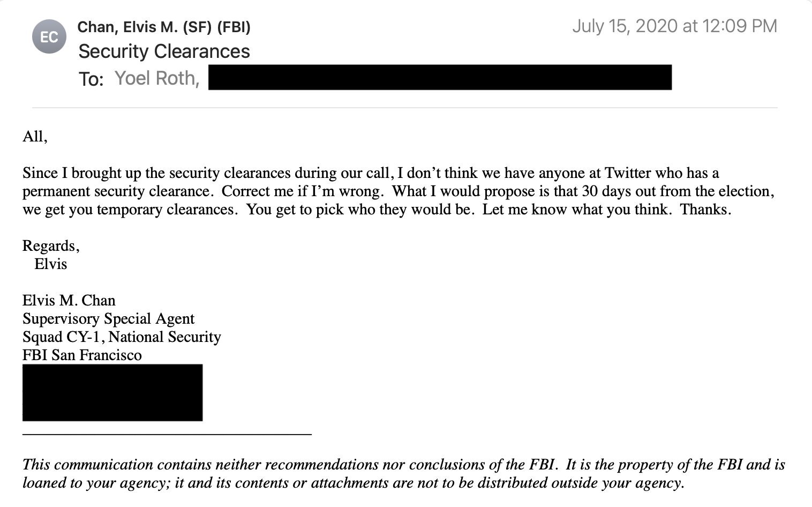Viewport: 812px width, 507px height.
Task: Click the Elvis M. Chan signature name
Action: coord(69,300)
